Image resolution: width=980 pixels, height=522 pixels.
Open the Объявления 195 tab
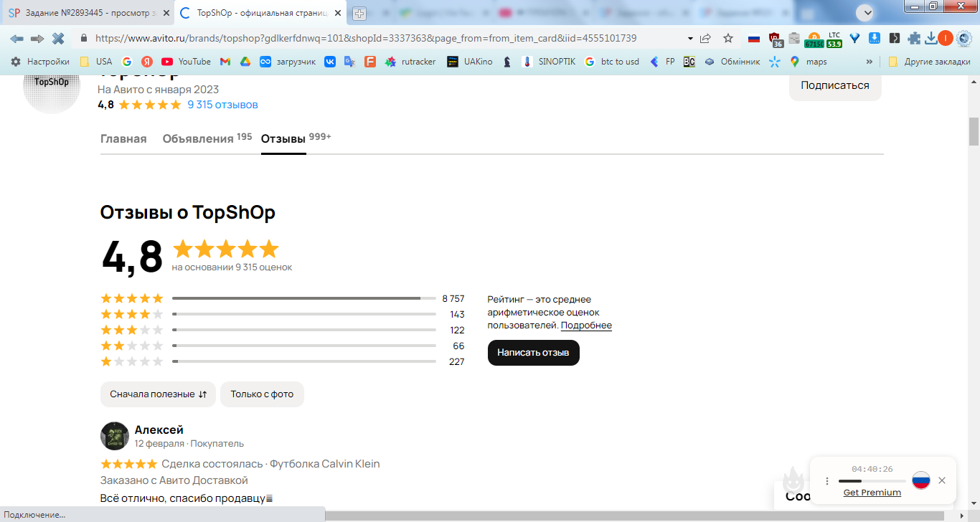tap(207, 138)
